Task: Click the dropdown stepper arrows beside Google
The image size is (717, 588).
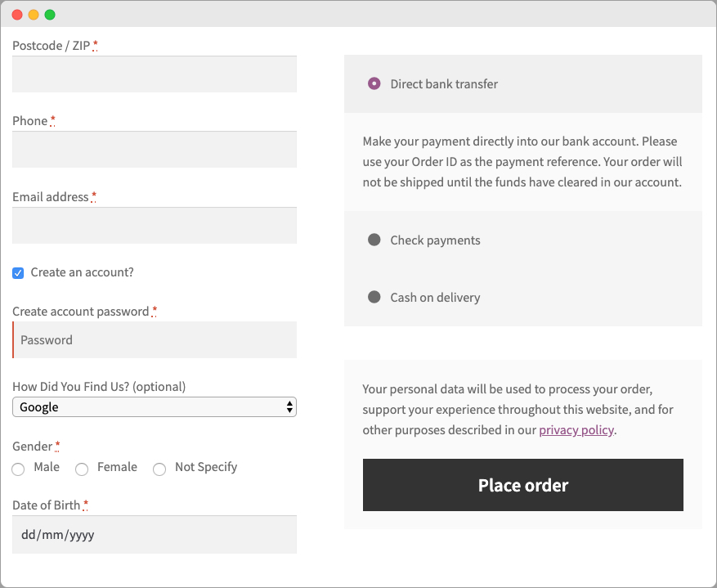Action: 290,406
